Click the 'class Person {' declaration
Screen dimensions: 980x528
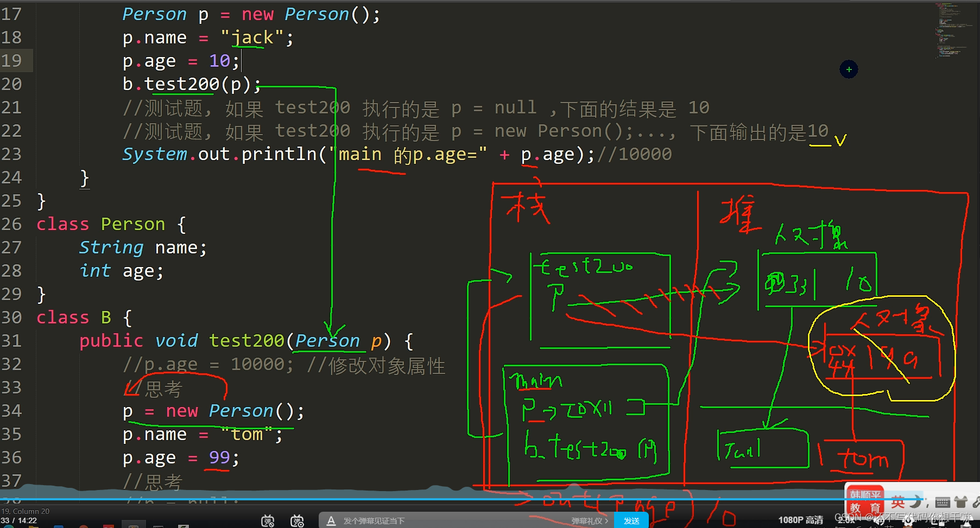click(x=111, y=224)
